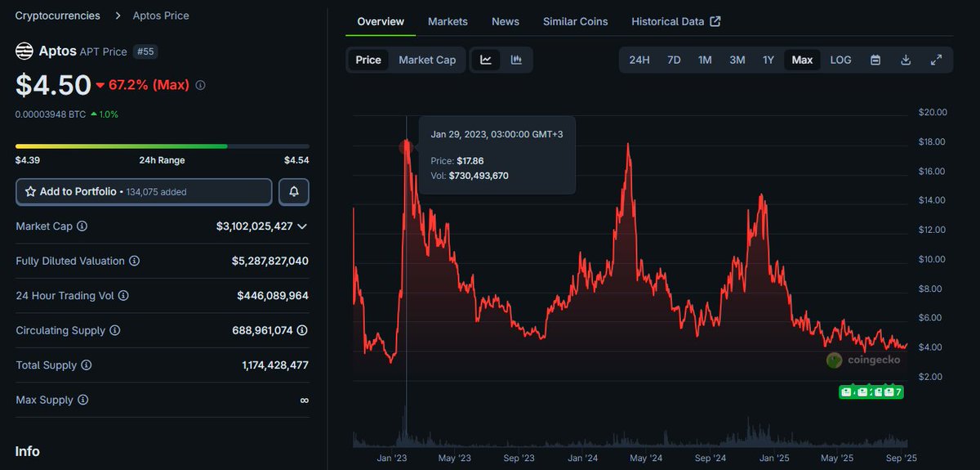The width and height of the screenshot is (980, 470).
Task: Open the Cryptocurrencies breadcrumb link
Action: click(58, 16)
